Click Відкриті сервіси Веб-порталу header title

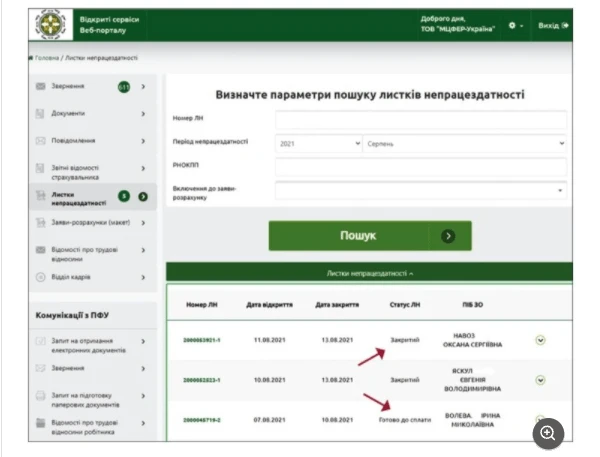pos(109,24)
